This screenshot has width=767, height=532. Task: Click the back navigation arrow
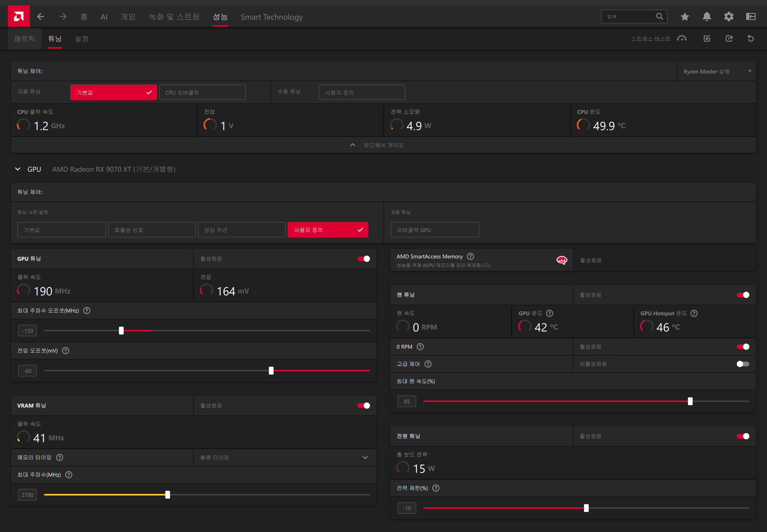pyautogui.click(x=40, y=16)
